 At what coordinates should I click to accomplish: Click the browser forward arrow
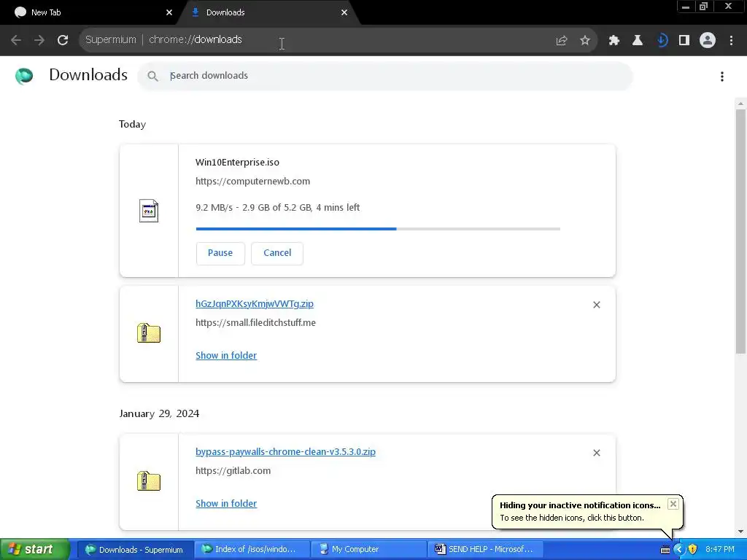[x=39, y=40]
